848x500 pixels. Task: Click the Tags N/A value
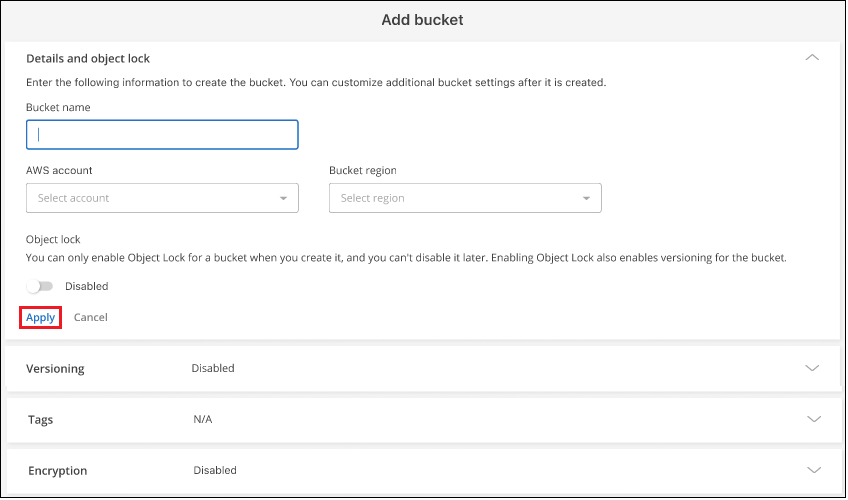(203, 419)
